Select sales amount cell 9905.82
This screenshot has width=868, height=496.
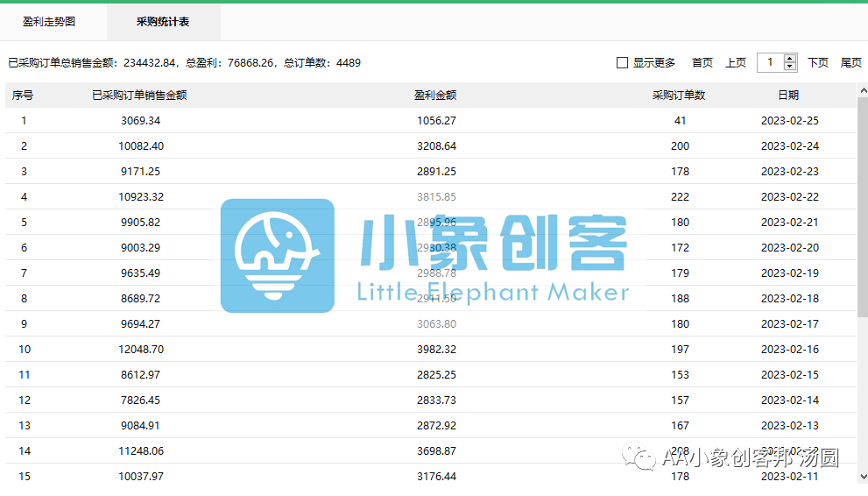pos(141,223)
